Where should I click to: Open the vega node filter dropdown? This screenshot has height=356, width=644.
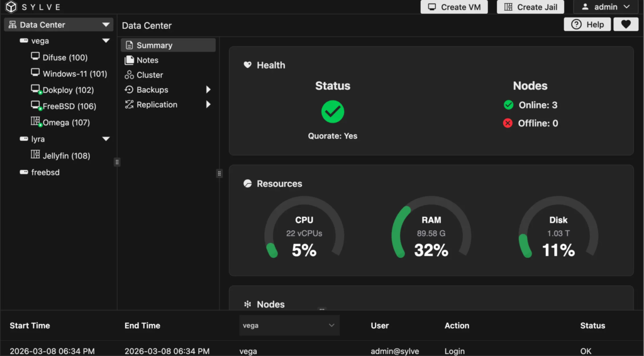coord(289,325)
